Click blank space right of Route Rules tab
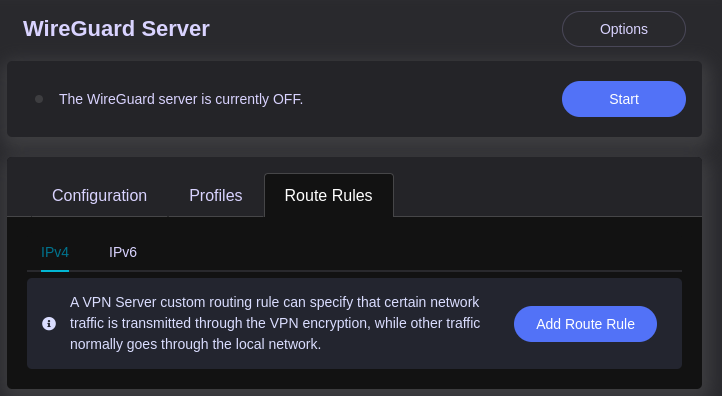The height and width of the screenshot is (396, 722). [x=548, y=195]
